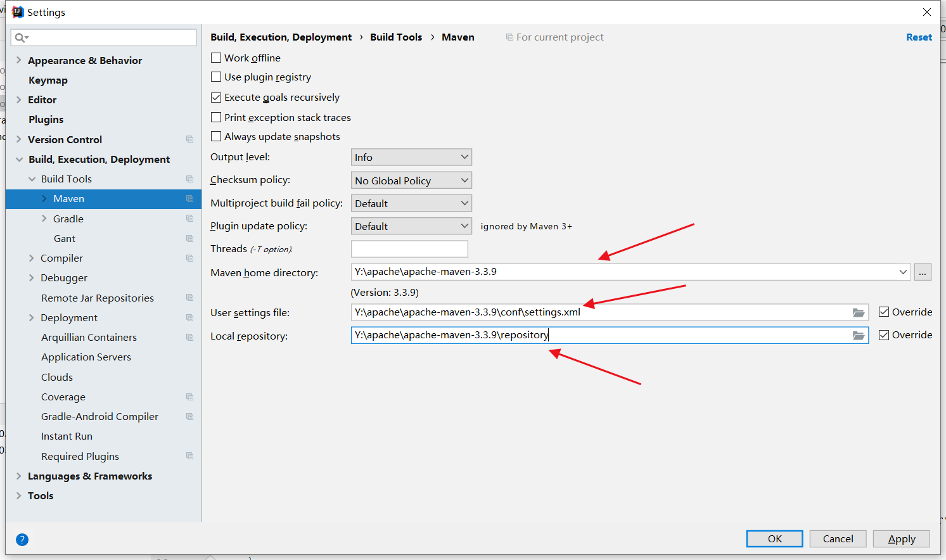Click the project-level icon beside Version Control
Image resolution: width=946 pixels, height=560 pixels.
[189, 139]
